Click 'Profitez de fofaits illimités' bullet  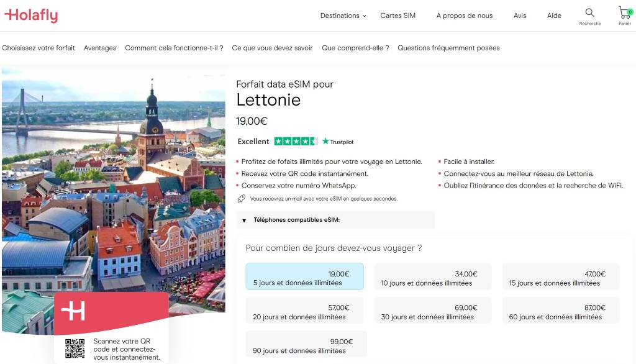[x=332, y=162]
